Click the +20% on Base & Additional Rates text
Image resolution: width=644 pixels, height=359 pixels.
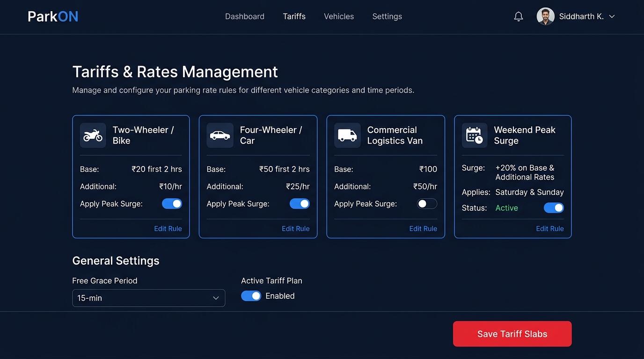[525, 172]
